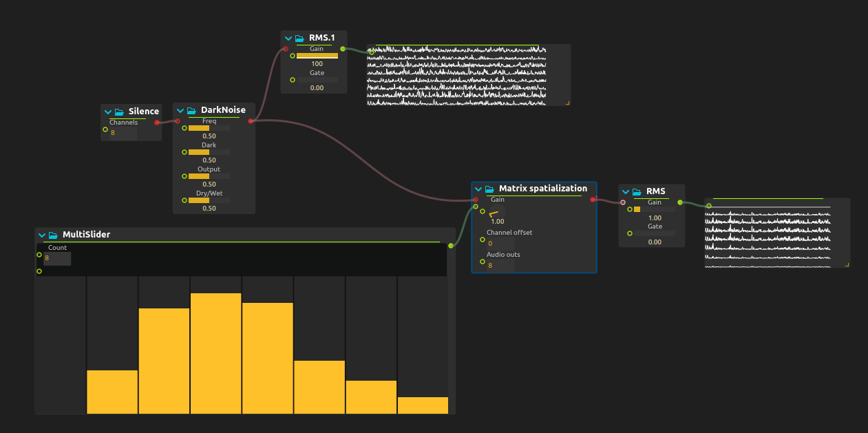Click the Gate slider in RMS.1

317,80
